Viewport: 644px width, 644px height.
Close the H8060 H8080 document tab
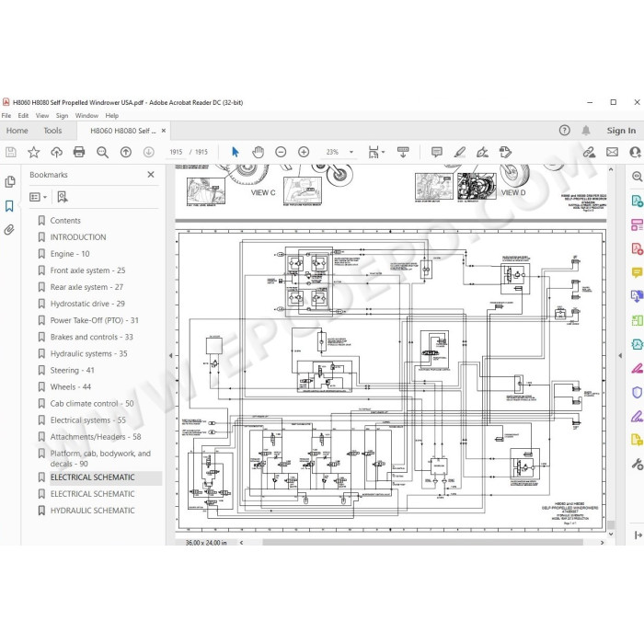164,131
